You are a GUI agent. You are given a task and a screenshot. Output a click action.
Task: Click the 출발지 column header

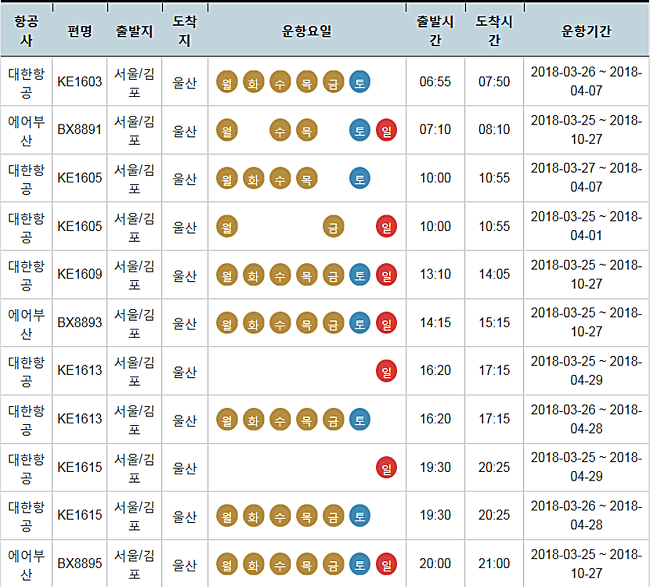click(134, 31)
